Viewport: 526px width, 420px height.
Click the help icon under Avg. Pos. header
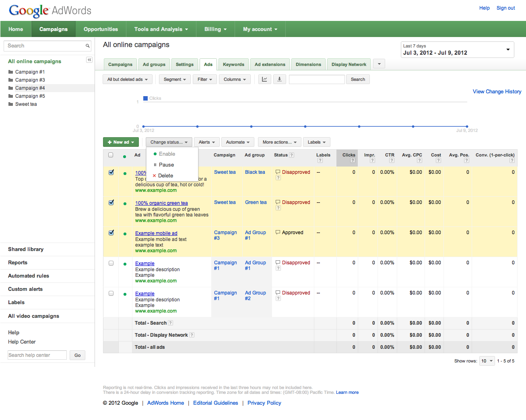click(x=466, y=161)
